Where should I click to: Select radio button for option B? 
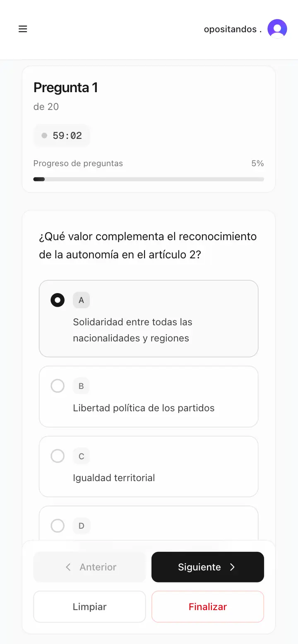click(58, 386)
